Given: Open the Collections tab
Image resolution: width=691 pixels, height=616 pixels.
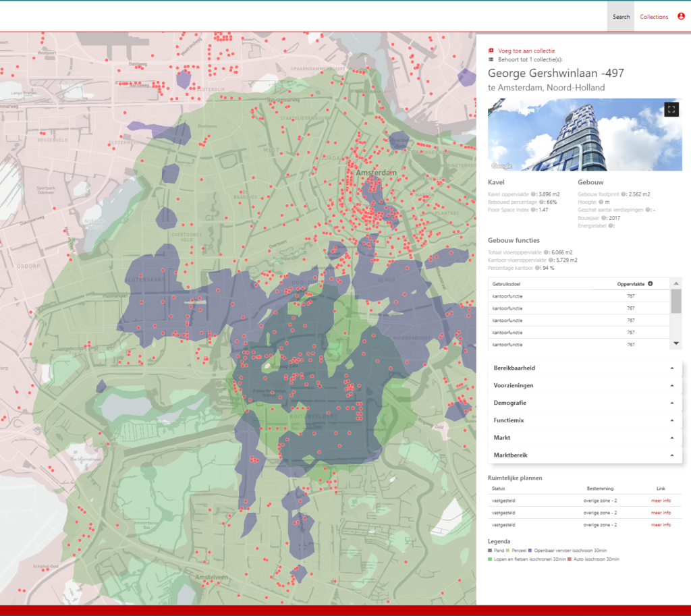Looking at the screenshot, I should point(654,17).
